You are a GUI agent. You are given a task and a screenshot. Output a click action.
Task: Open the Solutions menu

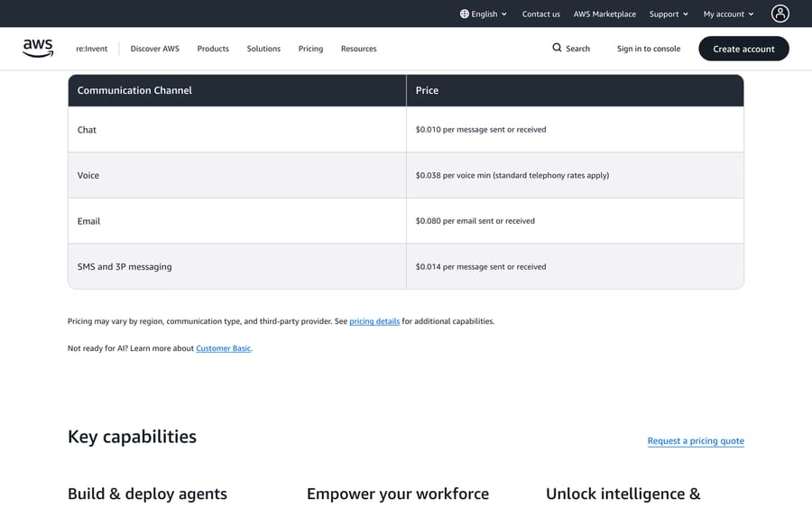tap(263, 49)
